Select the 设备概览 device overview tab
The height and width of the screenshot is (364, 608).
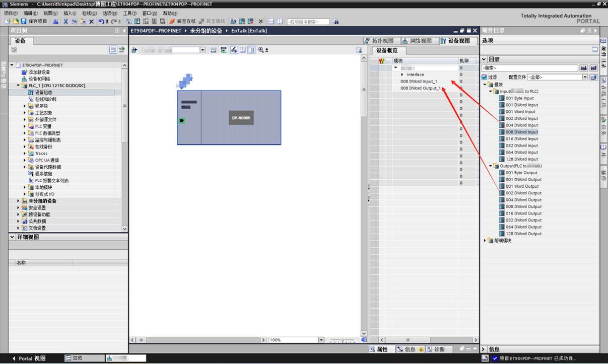click(387, 50)
